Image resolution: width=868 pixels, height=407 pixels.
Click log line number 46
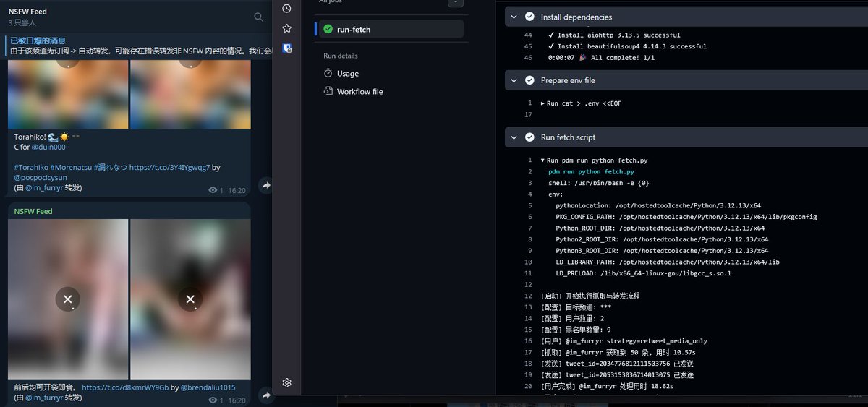528,58
